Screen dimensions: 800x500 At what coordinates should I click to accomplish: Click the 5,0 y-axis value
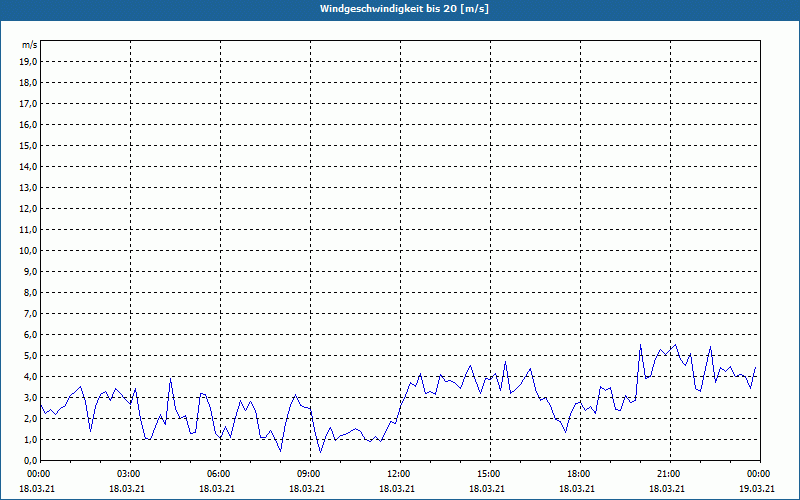coord(30,356)
